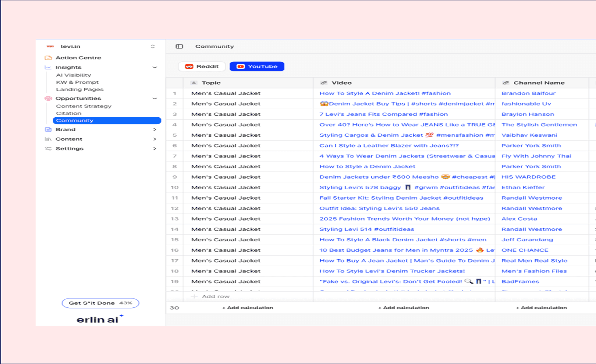Click the Community page title
The width and height of the screenshot is (596, 364).
tap(214, 46)
